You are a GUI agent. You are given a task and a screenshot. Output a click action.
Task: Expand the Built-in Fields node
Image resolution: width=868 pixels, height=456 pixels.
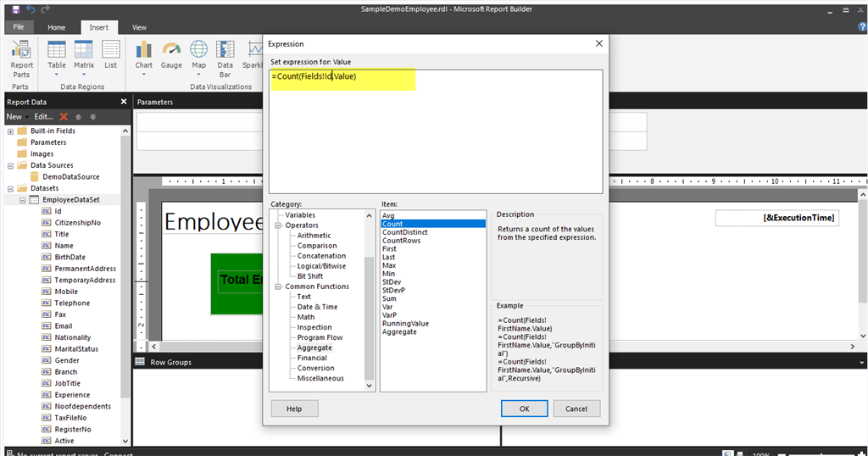10,131
